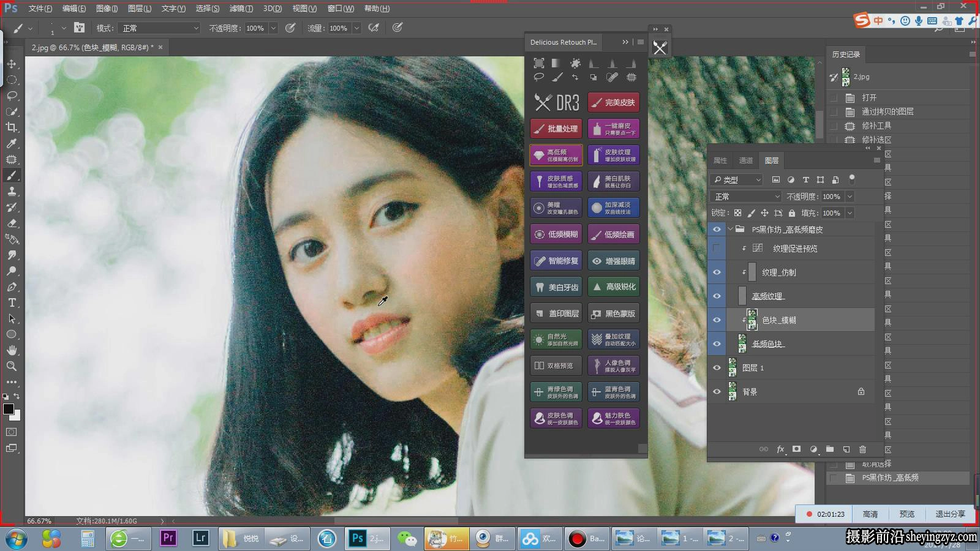The width and height of the screenshot is (980, 551).
Task: Select the Move tool
Action: tap(12, 64)
